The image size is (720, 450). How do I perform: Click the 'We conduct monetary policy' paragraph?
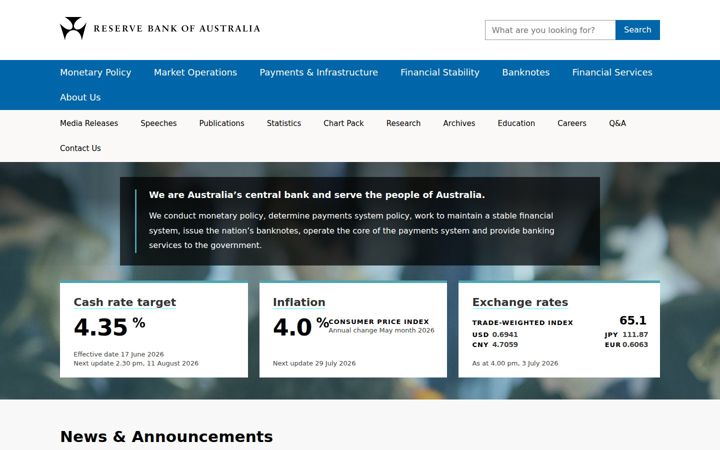pyautogui.click(x=352, y=231)
